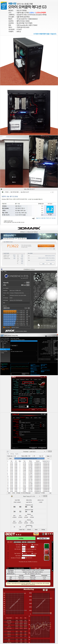Click refresh icon in Windows performance window

[x=53, y=192]
